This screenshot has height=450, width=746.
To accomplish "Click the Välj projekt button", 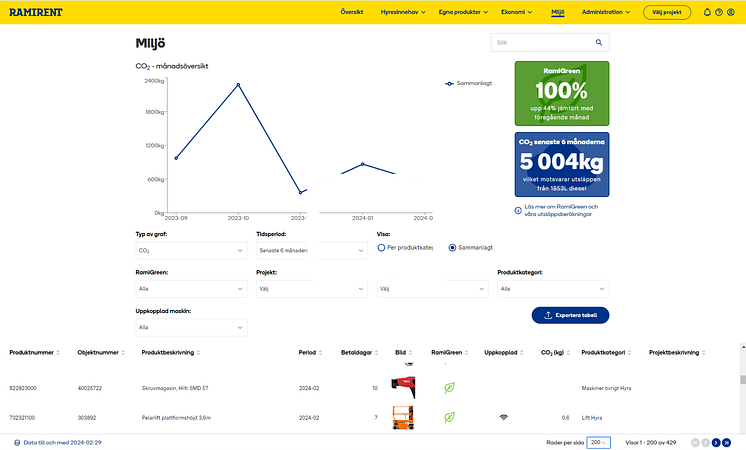I will pyautogui.click(x=667, y=12).
